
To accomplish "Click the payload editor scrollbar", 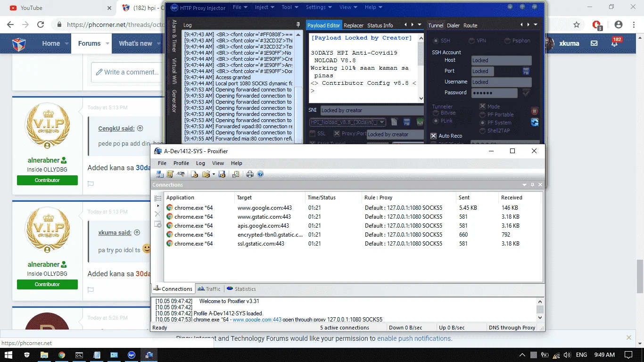I will [x=421, y=67].
